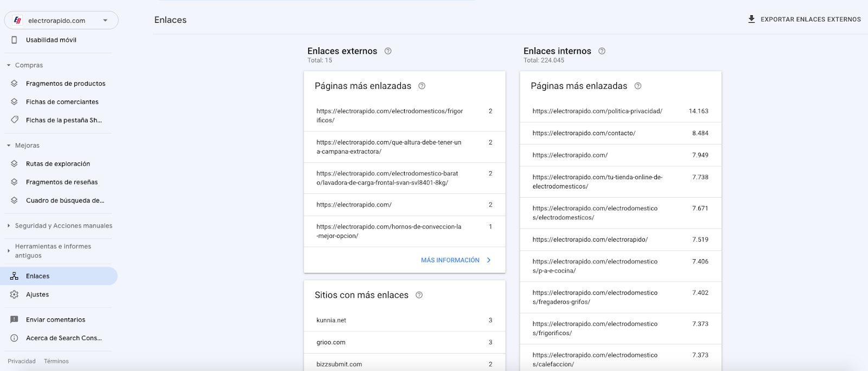Select the tu-tienda-online-de-electrodomesticos/ row
Screen dimensions: 868x371
coord(621,182)
